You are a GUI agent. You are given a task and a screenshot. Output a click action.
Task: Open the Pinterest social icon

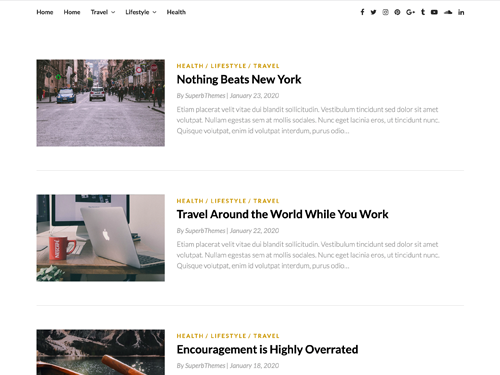pyautogui.click(x=397, y=12)
